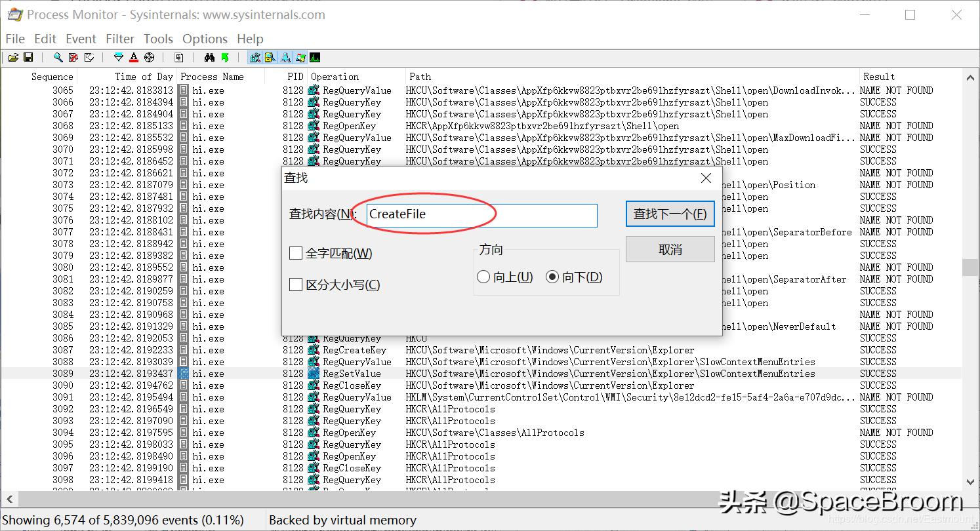This screenshot has height=531, width=980.
Task: Select sequence number 3065
Action: pos(63,90)
